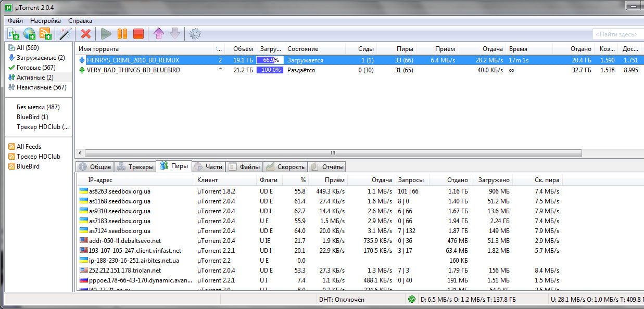Switch to the Общие tab
Screen dimensions: 644x309
point(95,167)
